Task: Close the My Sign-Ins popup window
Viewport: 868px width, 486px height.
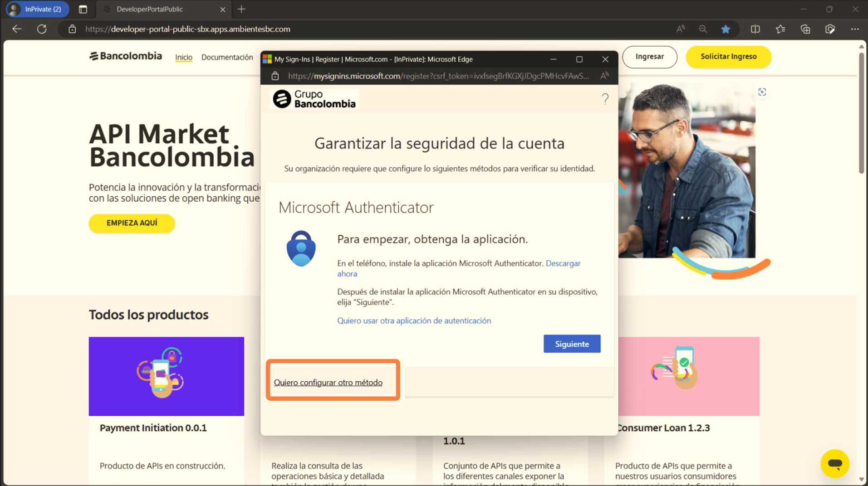Action: 605,59
